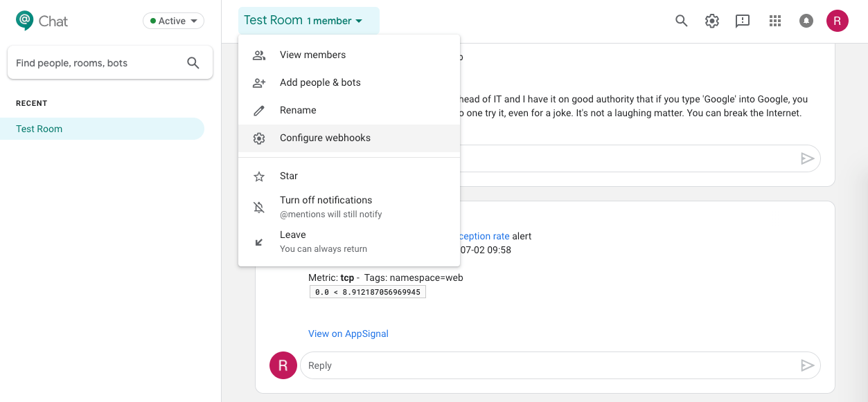Open the settings gear in top toolbar
This screenshot has width=868, height=402.
click(712, 21)
